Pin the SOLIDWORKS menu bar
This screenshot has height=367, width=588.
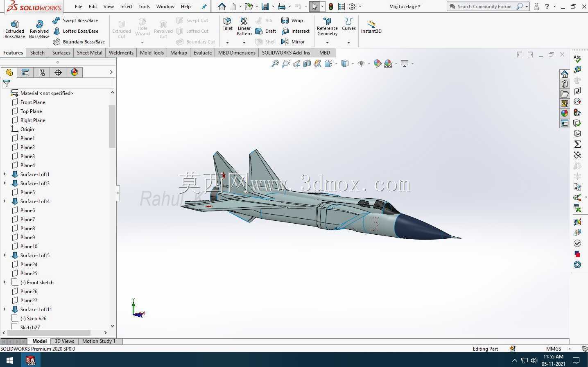pyautogui.click(x=204, y=7)
